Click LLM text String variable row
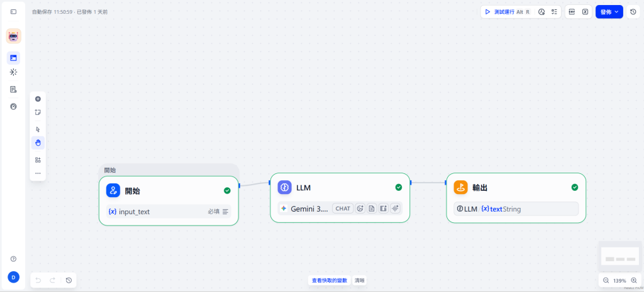Screen dimensions: 644x292 (x=516, y=208)
